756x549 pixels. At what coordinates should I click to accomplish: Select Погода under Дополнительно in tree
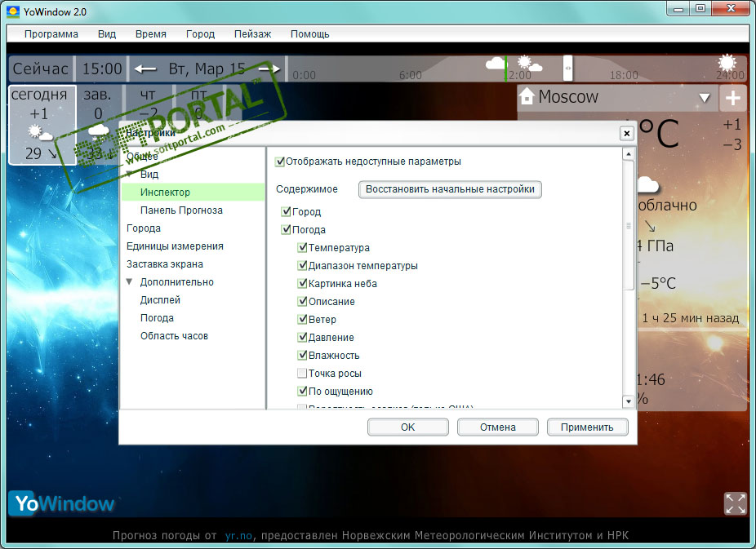click(x=157, y=318)
